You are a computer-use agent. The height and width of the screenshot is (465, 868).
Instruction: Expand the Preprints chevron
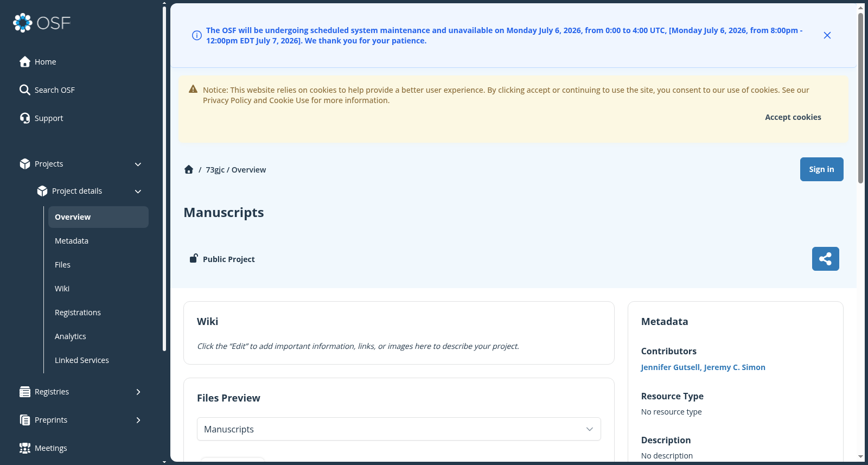point(138,420)
